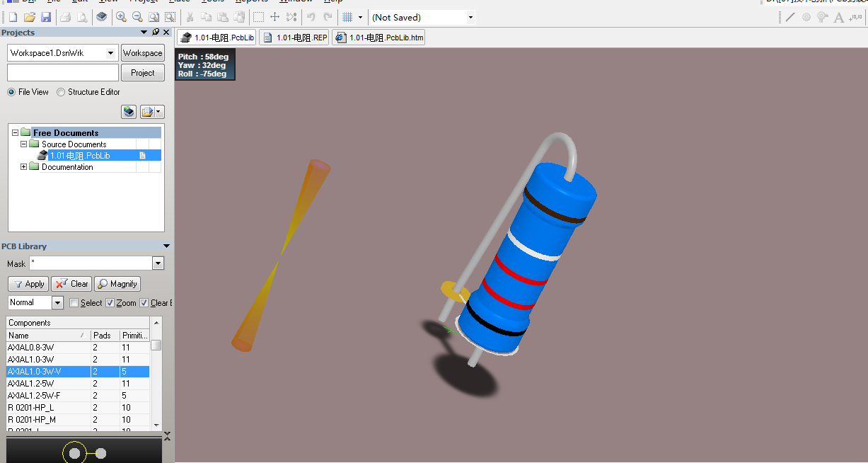Click the Fit Document zoom icon
The width and height of the screenshot is (868, 463).
click(x=154, y=17)
